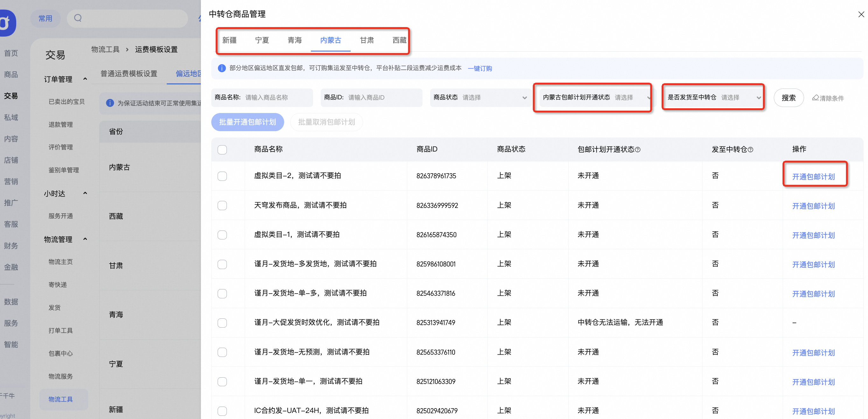Click info icon in background 为保证活动 notice

(110, 103)
